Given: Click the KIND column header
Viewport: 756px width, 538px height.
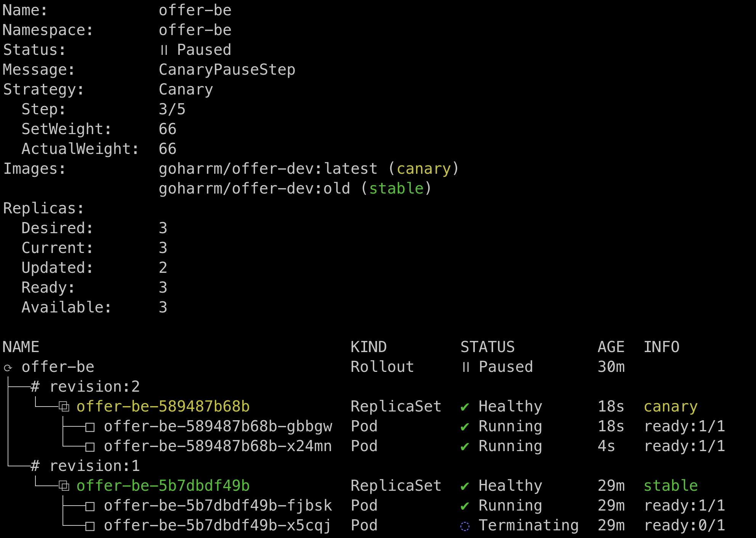Looking at the screenshot, I should click(368, 347).
